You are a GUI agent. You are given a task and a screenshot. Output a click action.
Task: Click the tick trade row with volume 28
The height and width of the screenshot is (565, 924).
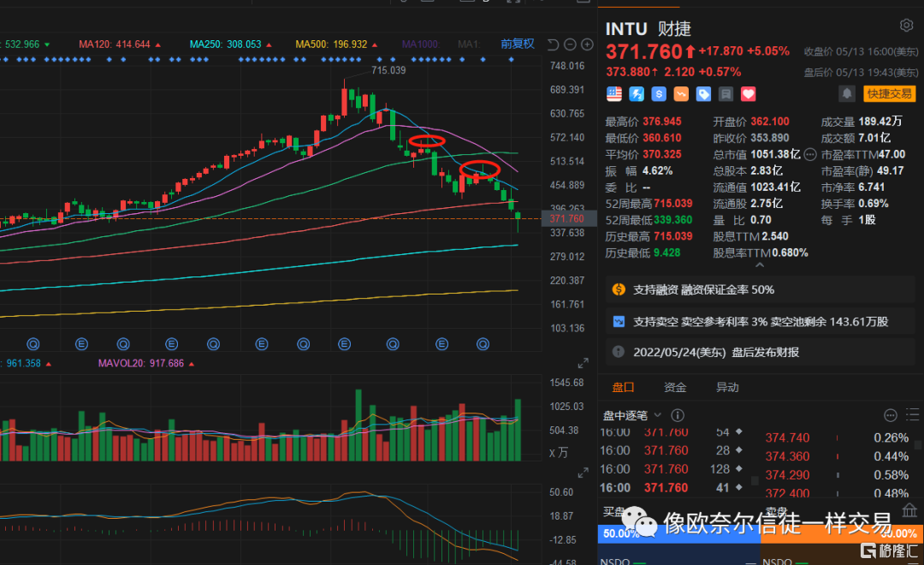coord(672,450)
